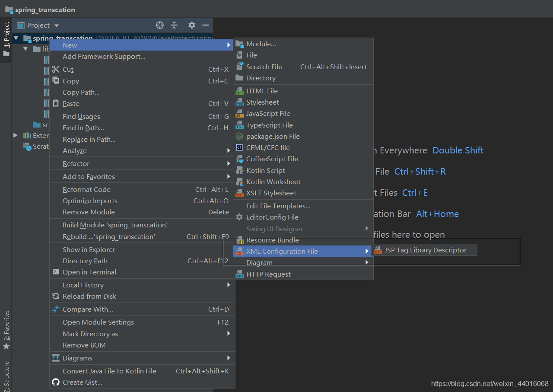The width and height of the screenshot is (553, 392).
Task: Click the TypeScript File icon
Action: [x=239, y=125]
